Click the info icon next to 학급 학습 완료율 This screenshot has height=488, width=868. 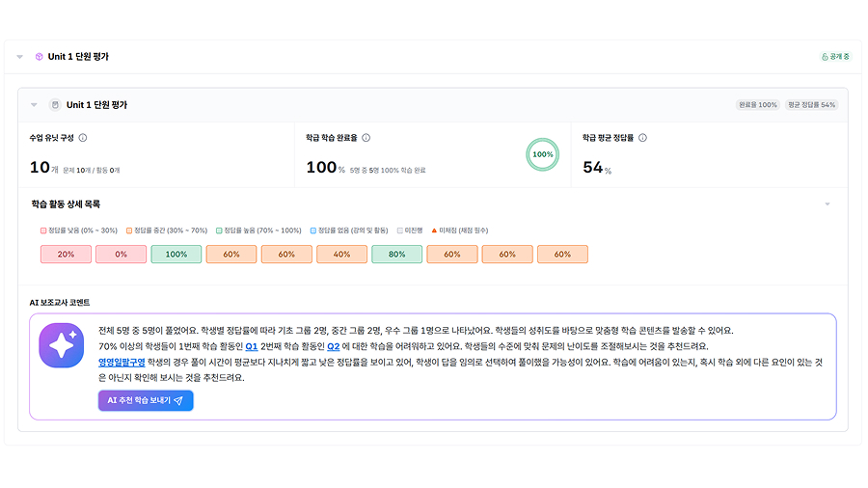(366, 138)
